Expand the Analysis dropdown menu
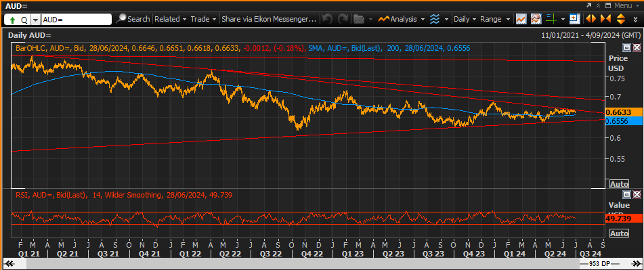 click(402, 19)
